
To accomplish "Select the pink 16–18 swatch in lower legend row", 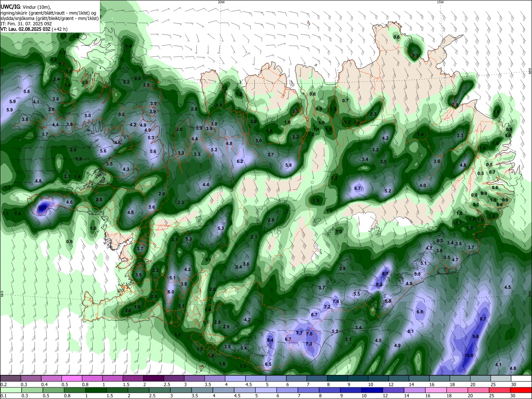I will pyautogui.click(x=436, y=390).
